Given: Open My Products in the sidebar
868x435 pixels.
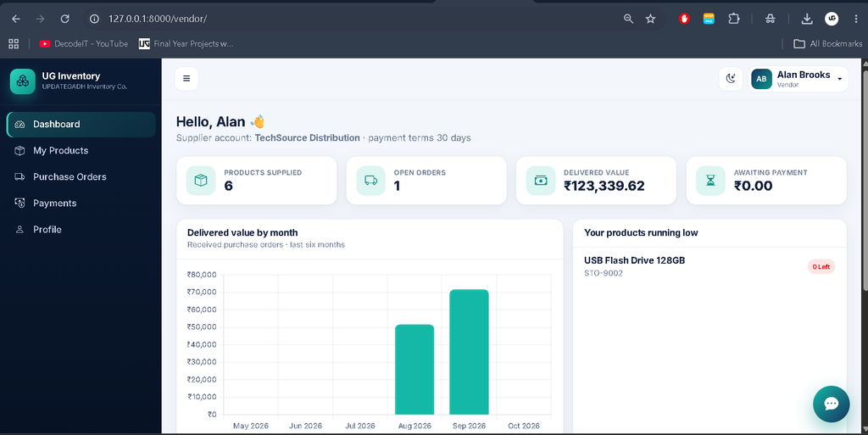Looking at the screenshot, I should tap(81, 151).
